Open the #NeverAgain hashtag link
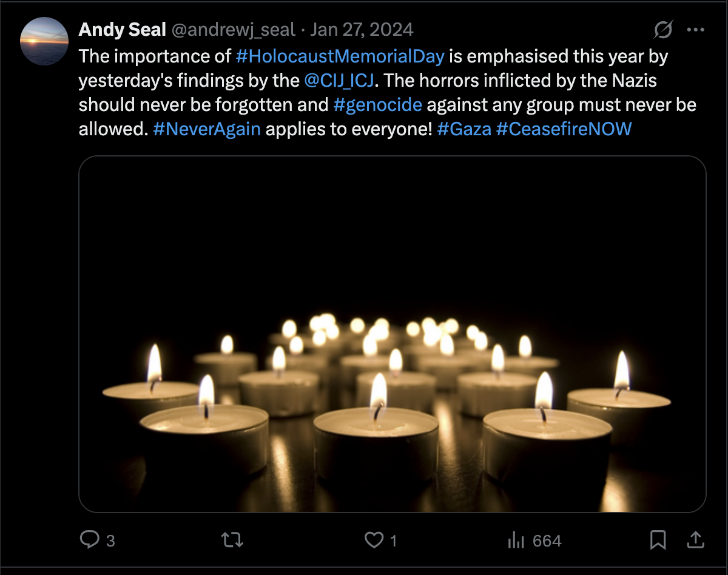 coord(207,129)
